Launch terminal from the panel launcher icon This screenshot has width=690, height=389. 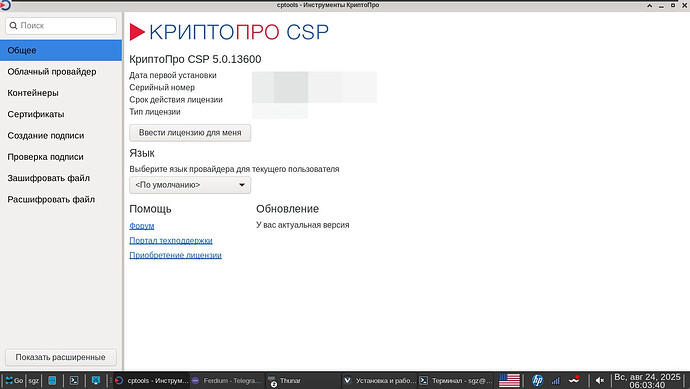pos(74,381)
